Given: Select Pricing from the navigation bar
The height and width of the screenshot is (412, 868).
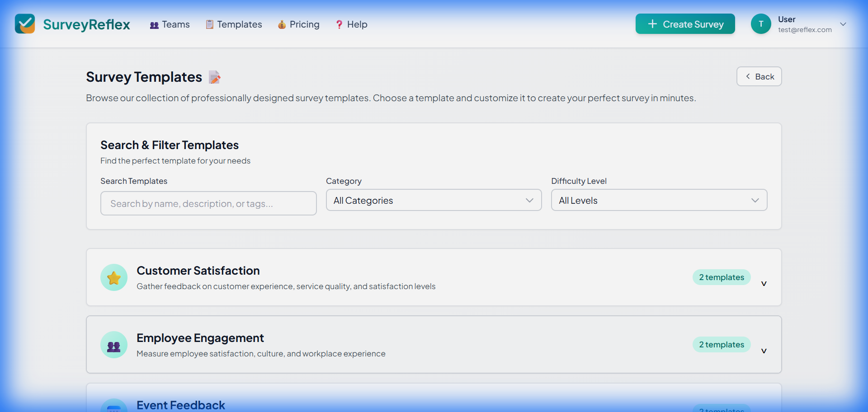Looking at the screenshot, I should [x=304, y=25].
